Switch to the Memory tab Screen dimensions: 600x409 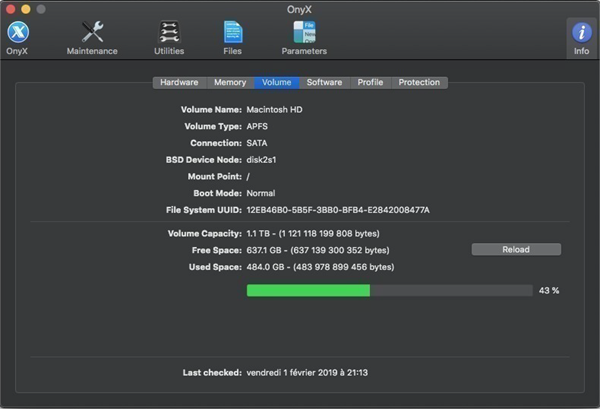click(230, 82)
